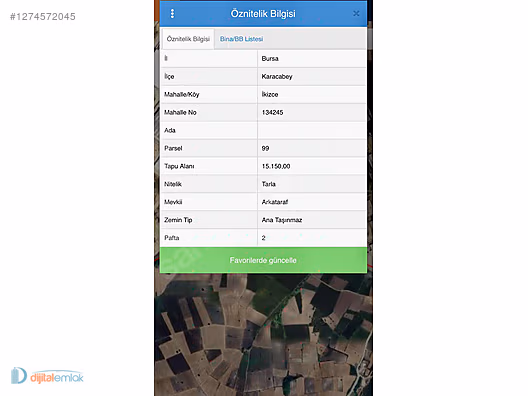Click the Tapu Alanı row label
Screen dimensions: 528x396
[179, 166]
